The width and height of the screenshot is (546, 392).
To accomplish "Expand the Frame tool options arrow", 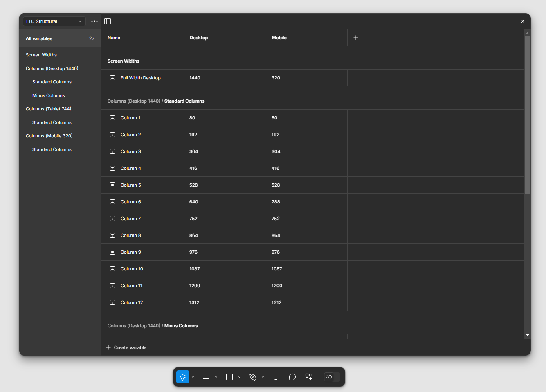I will pyautogui.click(x=216, y=377).
